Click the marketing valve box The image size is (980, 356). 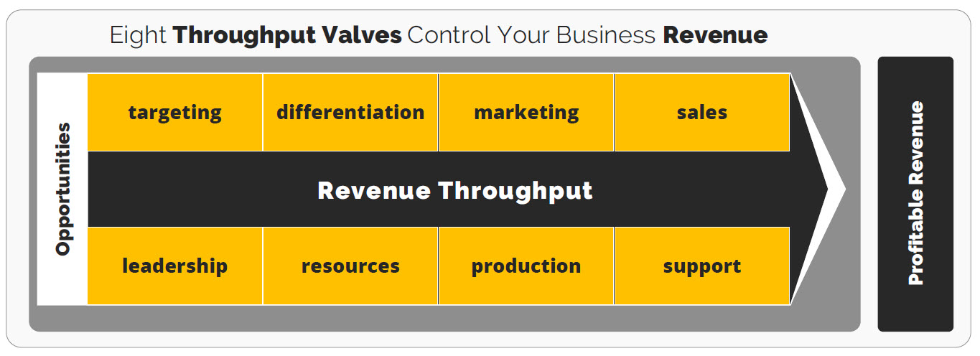[x=526, y=113]
